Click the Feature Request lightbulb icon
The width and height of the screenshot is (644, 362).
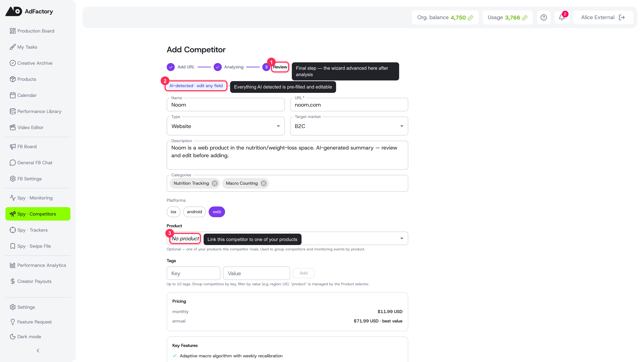coord(13,322)
